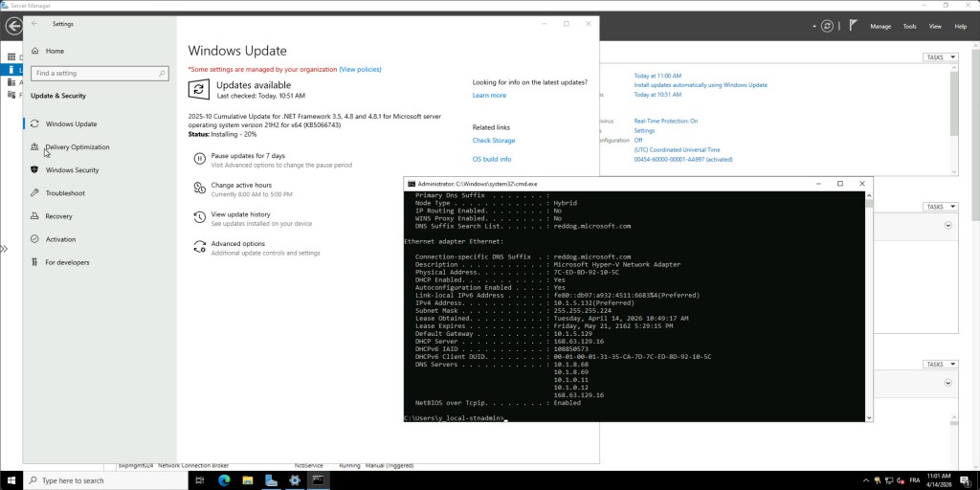
Task: Expand the middle TASKS dropdown
Action: [x=939, y=207]
